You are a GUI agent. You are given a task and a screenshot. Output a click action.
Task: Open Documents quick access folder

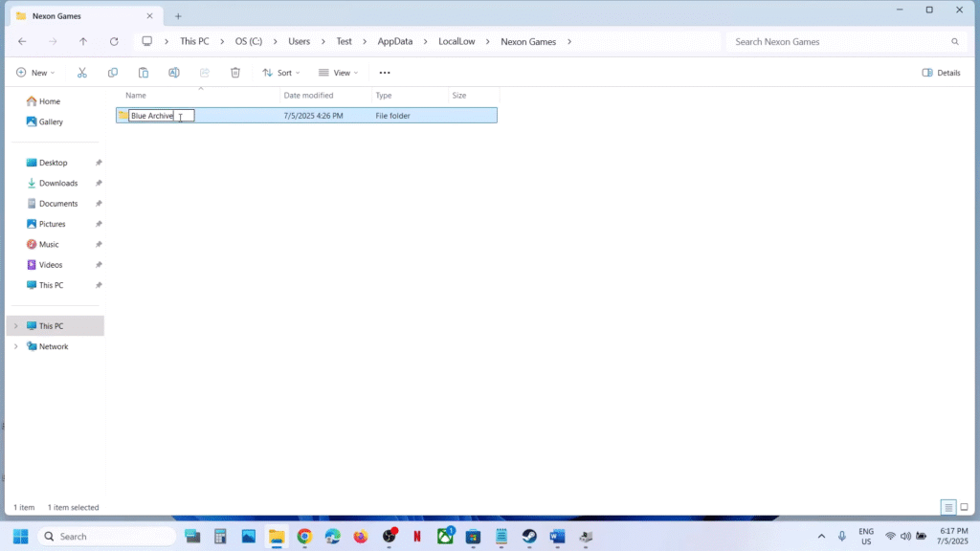55,204
